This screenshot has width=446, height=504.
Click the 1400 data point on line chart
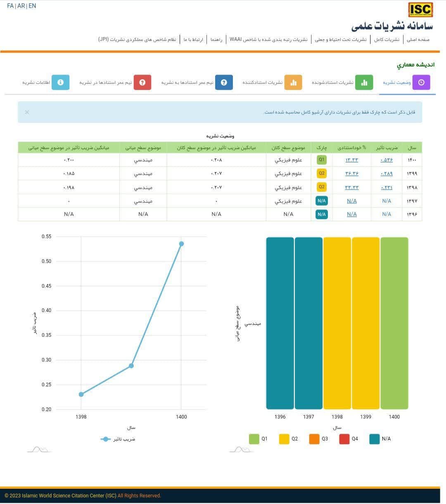point(181,244)
